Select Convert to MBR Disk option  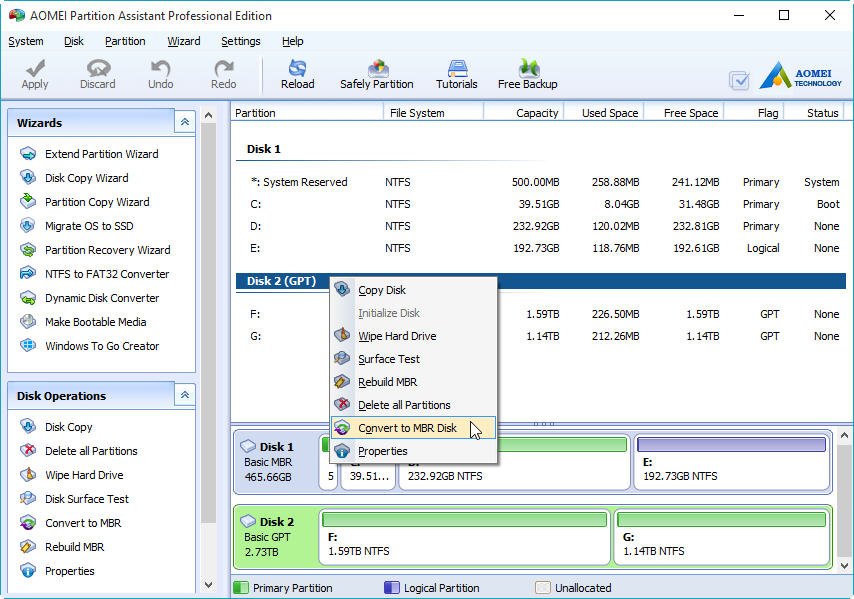click(414, 428)
